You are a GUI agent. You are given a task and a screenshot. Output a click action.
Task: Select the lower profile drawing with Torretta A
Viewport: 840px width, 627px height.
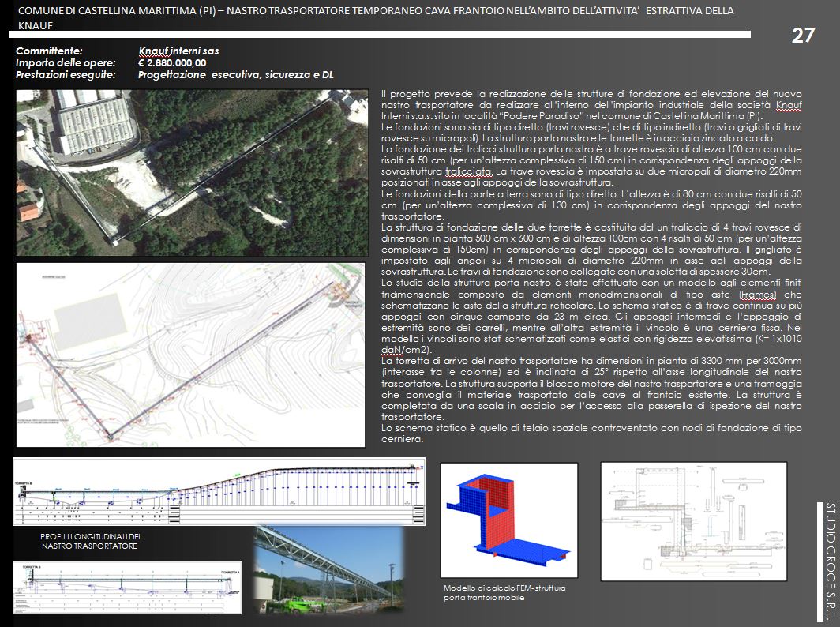coord(127,588)
